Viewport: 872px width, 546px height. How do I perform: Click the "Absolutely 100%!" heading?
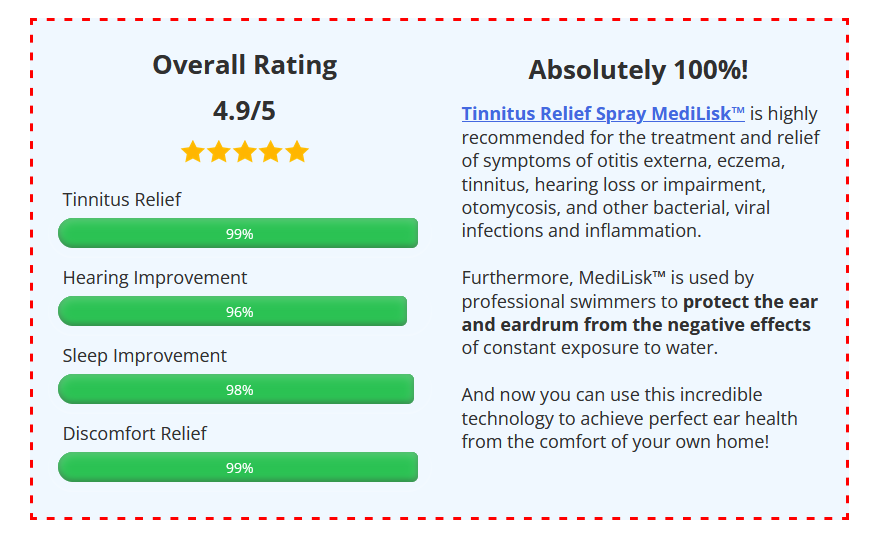[x=638, y=71]
